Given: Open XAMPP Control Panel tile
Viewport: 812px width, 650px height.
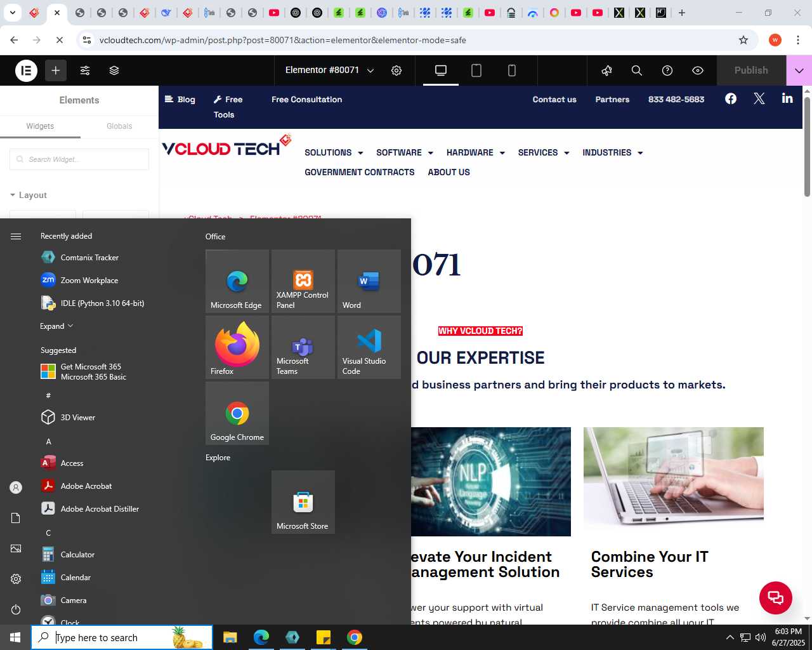Looking at the screenshot, I should coord(303,281).
